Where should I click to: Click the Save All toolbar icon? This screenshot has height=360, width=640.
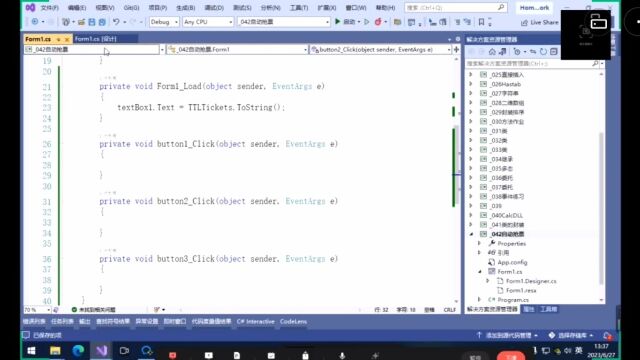tap(102, 22)
